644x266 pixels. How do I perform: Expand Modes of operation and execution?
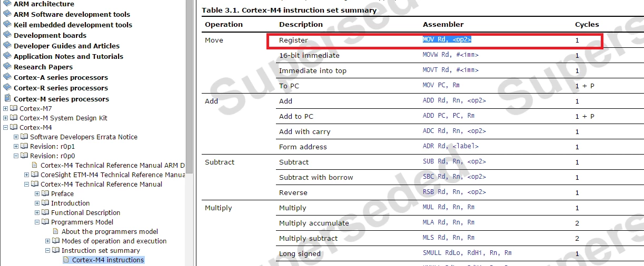click(x=48, y=241)
